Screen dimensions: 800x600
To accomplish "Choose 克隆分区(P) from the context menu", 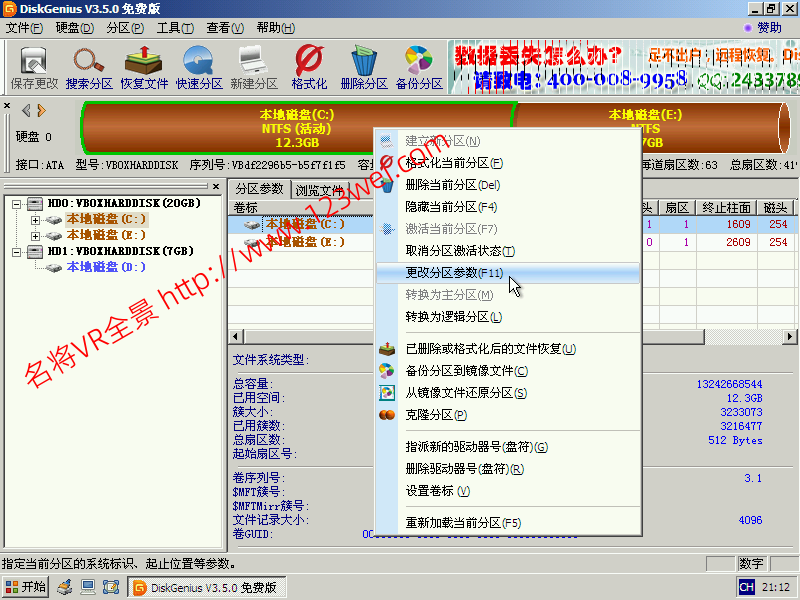I will pos(436,415).
